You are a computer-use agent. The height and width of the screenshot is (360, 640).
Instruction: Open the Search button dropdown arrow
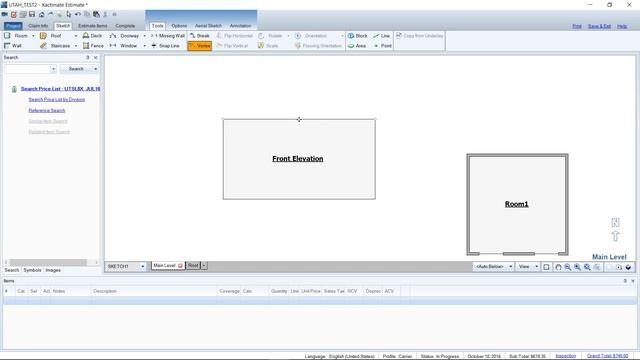96,69
